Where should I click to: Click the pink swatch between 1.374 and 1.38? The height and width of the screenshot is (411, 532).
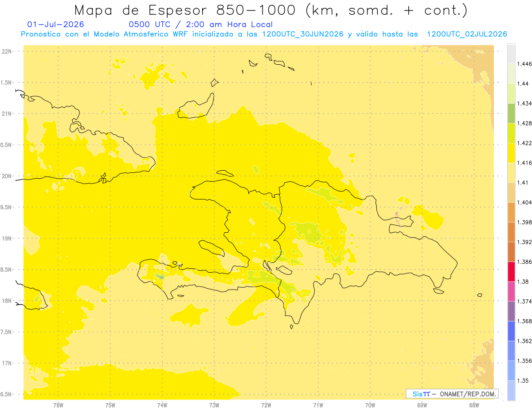pos(512,291)
